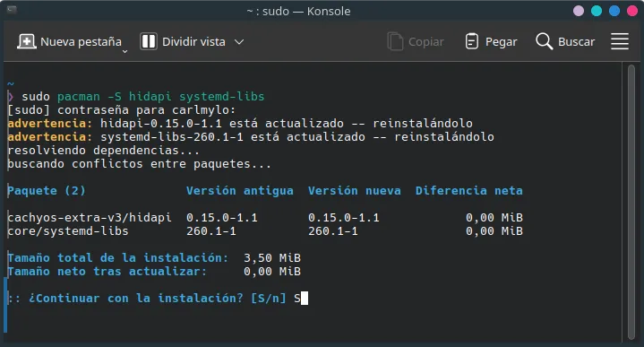
Task: Click 'cachyos-extra-v3/hidapi' package name
Action: 90,218
